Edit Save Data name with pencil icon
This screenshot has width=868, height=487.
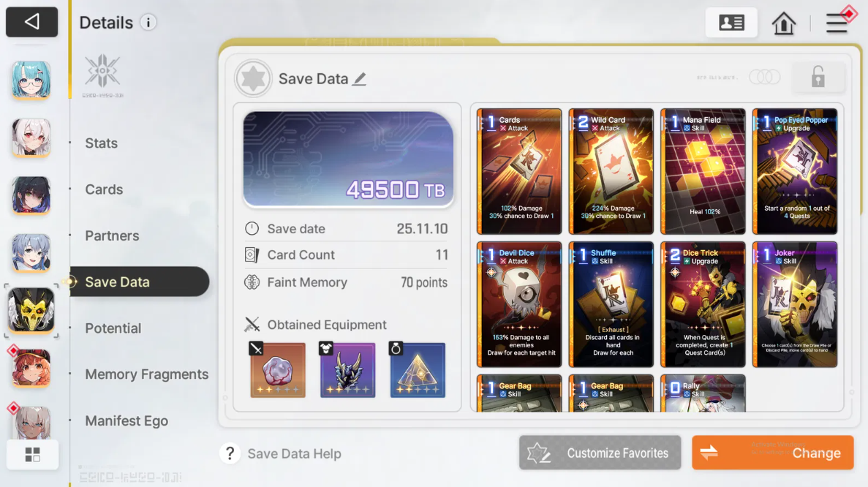click(x=360, y=79)
